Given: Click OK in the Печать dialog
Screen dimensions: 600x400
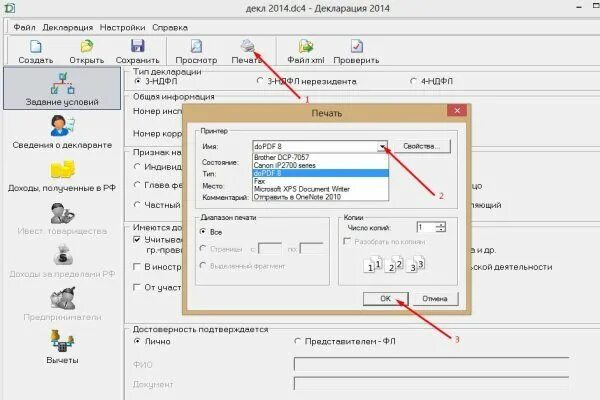Looking at the screenshot, I should pyautogui.click(x=385, y=299).
